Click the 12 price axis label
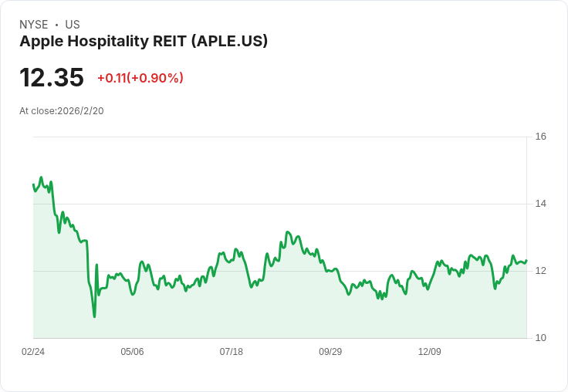 coord(540,271)
